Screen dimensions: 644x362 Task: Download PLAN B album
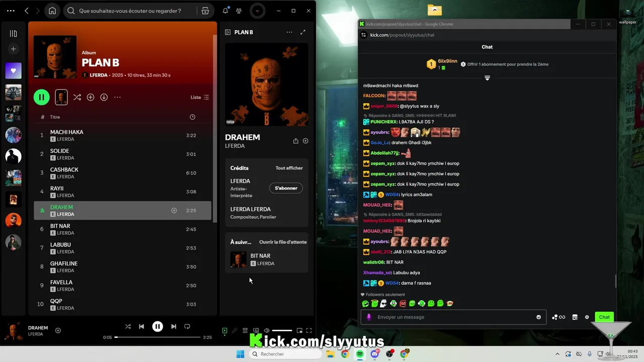tap(104, 97)
